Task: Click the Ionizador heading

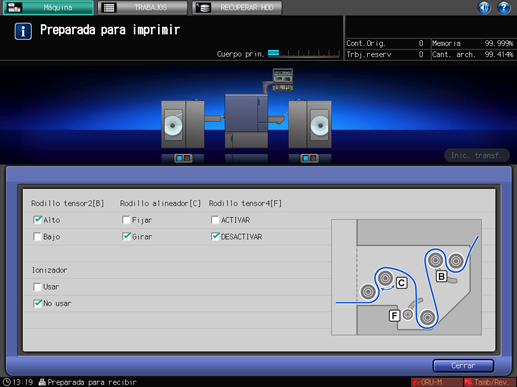Action: [49, 270]
